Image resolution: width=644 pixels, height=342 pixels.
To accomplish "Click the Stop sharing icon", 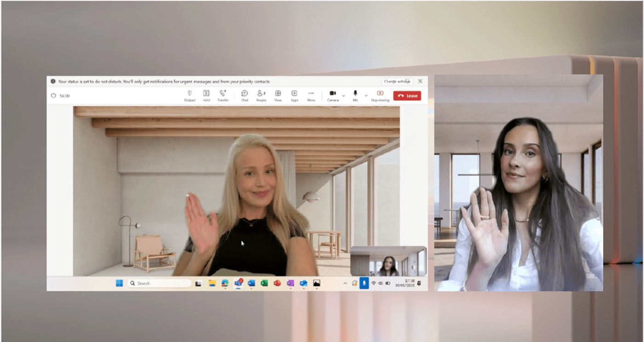I will point(380,95).
